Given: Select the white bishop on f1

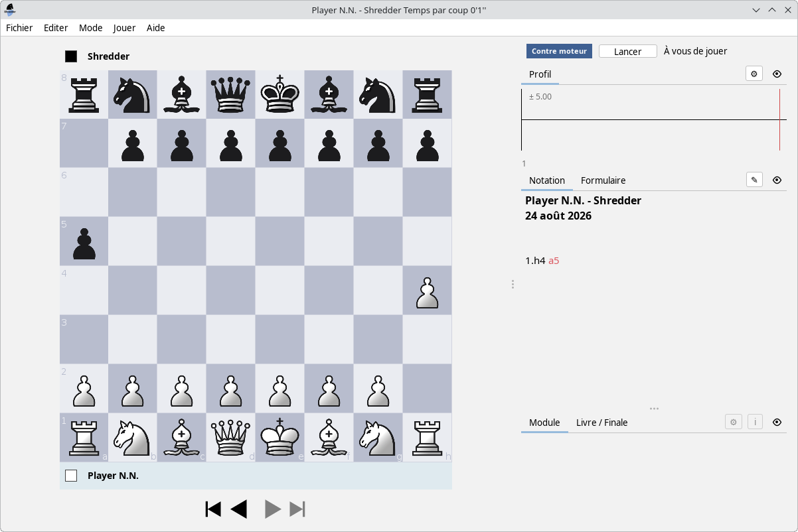Looking at the screenshot, I should point(329,438).
